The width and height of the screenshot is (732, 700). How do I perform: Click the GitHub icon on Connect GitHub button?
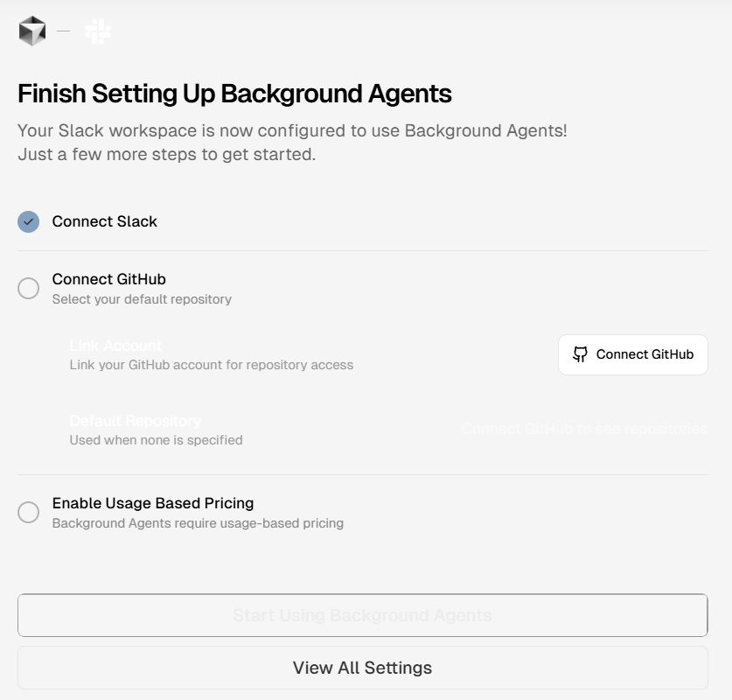pos(579,354)
